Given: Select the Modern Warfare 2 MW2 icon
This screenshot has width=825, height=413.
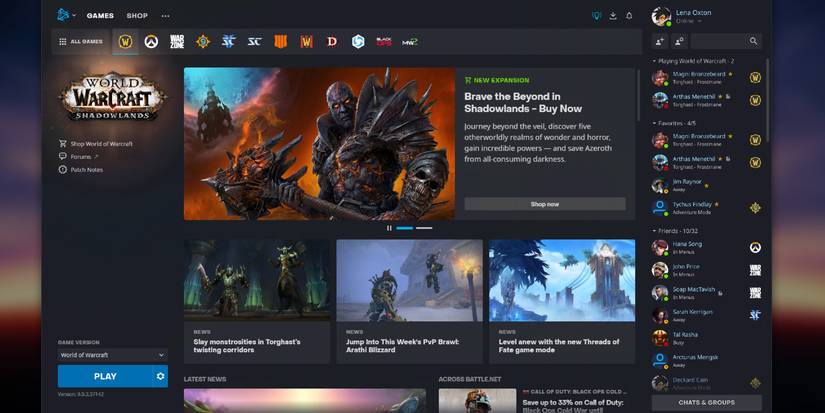Looking at the screenshot, I should point(410,42).
